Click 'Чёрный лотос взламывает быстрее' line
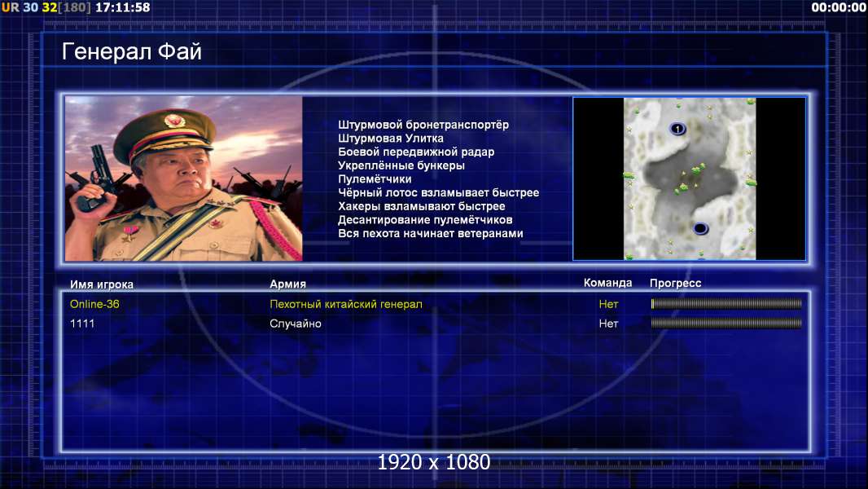The width and height of the screenshot is (868, 489). click(438, 192)
